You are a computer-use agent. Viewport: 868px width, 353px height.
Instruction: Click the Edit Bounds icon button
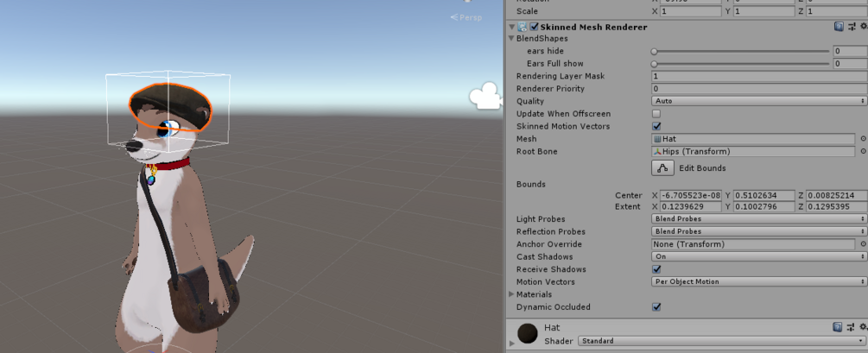[x=662, y=168]
